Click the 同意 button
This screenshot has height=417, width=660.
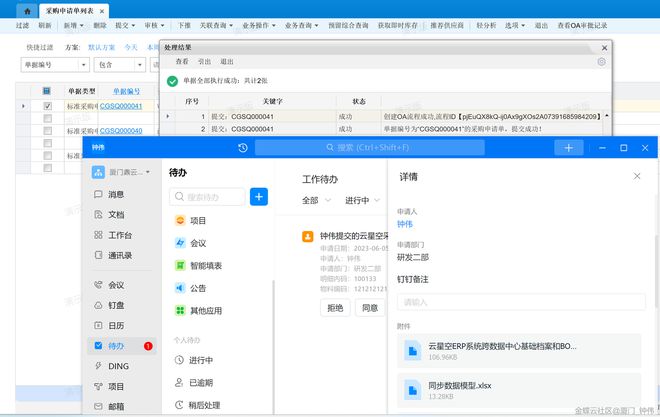[x=370, y=308]
